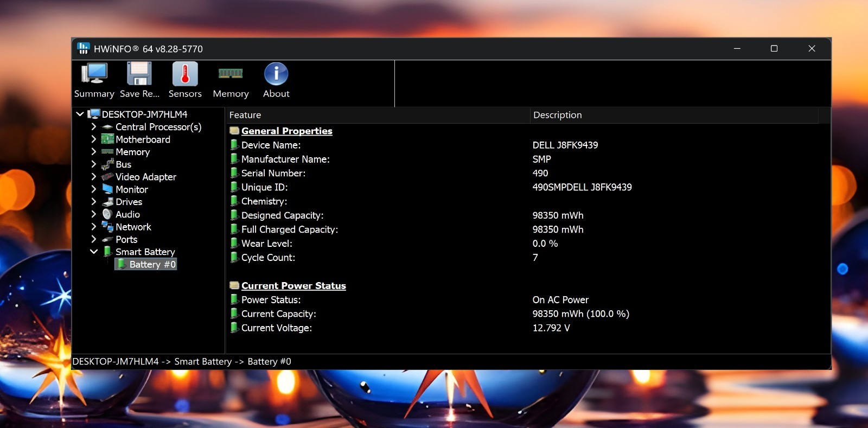
Task: Open the Sensors thermometer icon
Action: (185, 74)
